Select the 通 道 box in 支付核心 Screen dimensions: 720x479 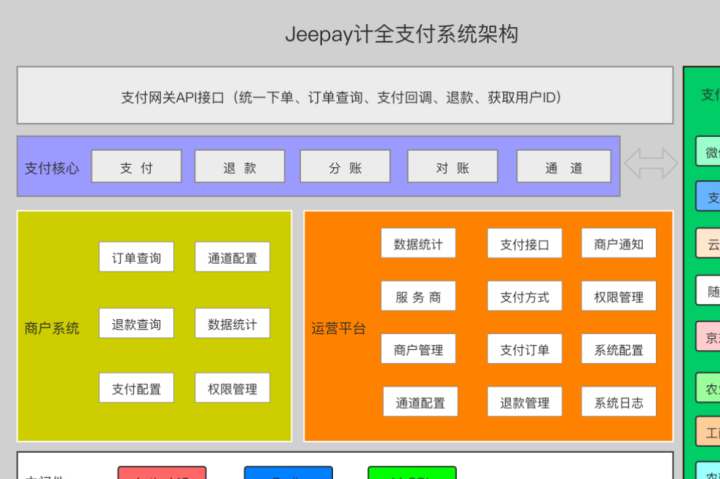tap(564, 166)
